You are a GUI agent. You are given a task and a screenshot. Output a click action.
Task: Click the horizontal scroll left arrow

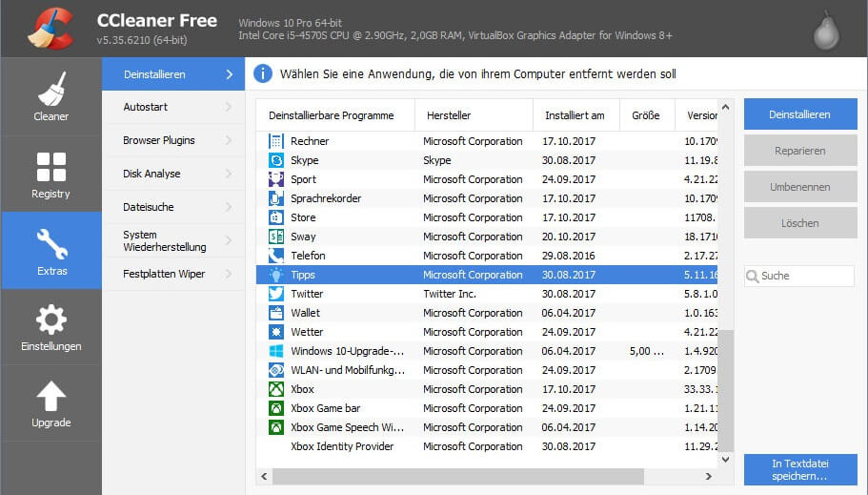264,476
